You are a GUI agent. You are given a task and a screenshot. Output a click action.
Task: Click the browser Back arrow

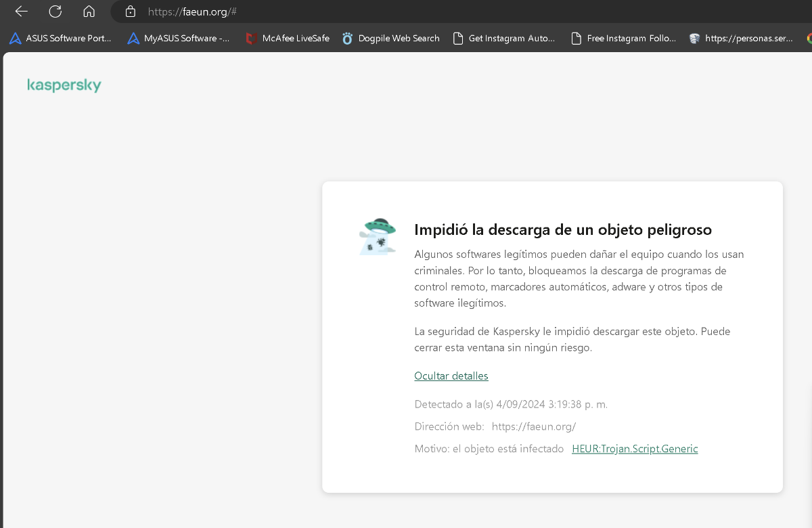point(21,12)
